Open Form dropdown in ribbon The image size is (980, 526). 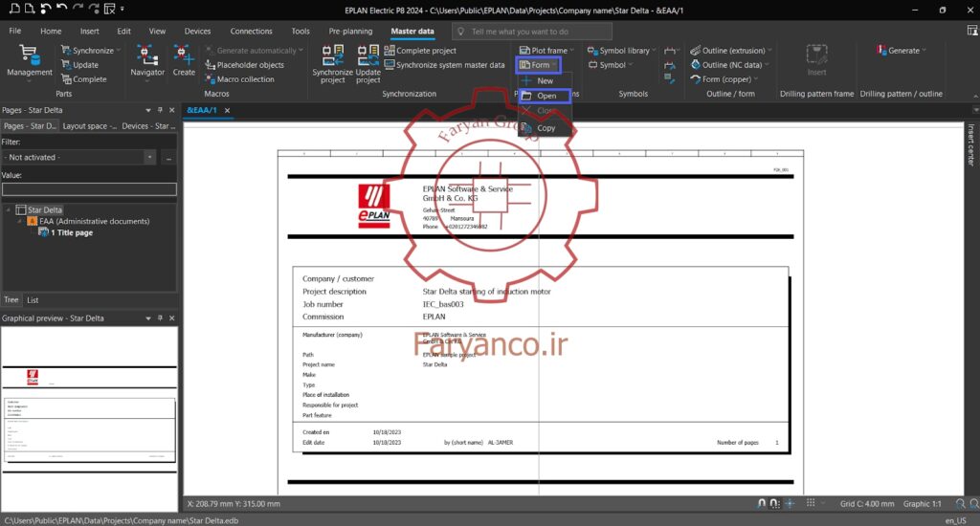click(x=538, y=65)
